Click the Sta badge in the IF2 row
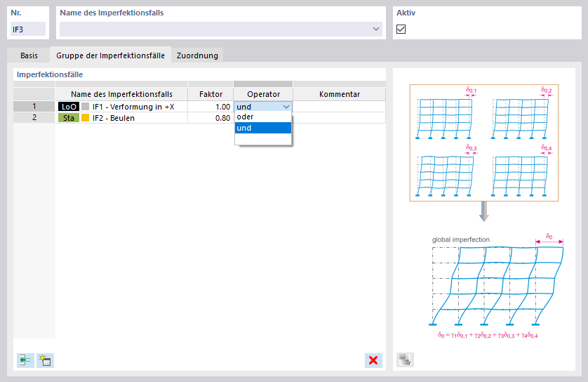Screen dimensions: 588x382 tap(69, 118)
